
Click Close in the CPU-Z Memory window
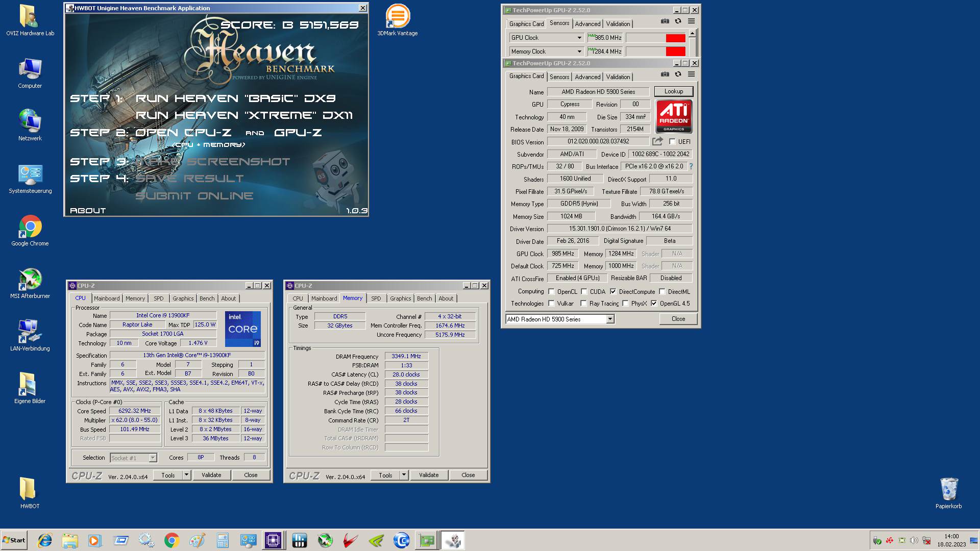pos(468,475)
